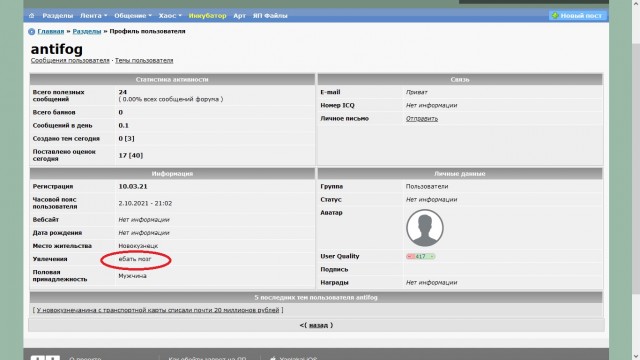Viewport: 640px width, 360px height.
Task: Send private message via Отправить link
Action: [422, 119]
